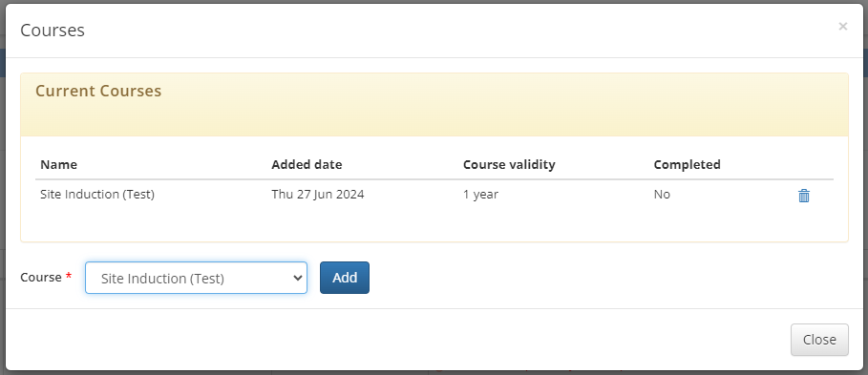Select the Site Induction (Test) row name
Image resolution: width=868 pixels, height=375 pixels.
click(x=97, y=194)
